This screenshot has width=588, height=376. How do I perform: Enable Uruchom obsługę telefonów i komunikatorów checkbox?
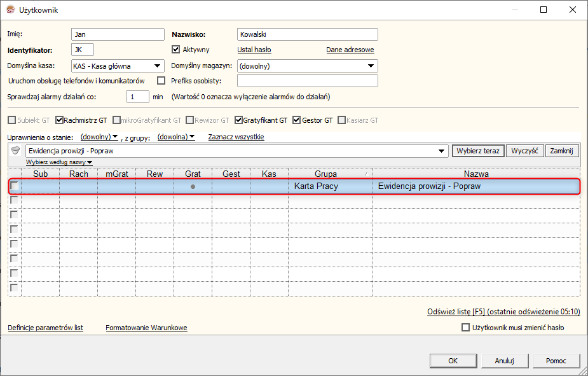(x=161, y=81)
